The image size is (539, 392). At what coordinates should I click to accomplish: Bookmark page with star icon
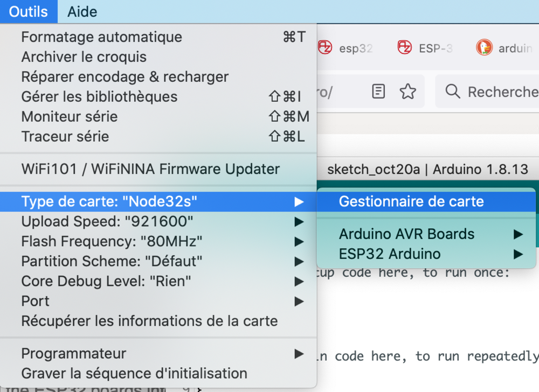(408, 92)
